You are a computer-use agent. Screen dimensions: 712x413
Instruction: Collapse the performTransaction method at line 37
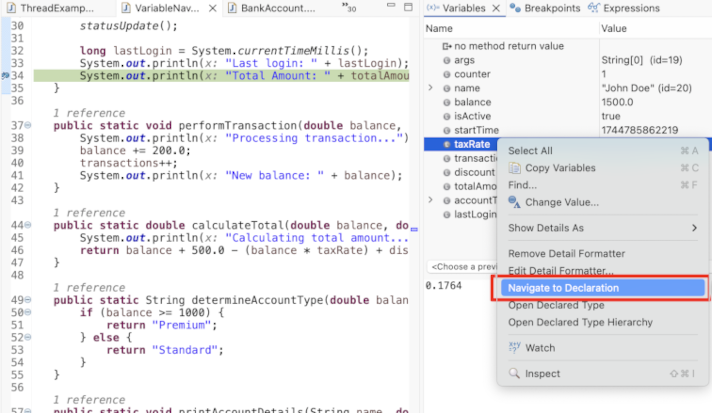point(27,125)
